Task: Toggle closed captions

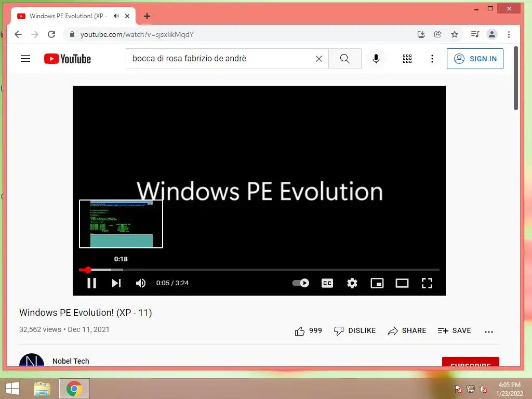Action: (327, 283)
